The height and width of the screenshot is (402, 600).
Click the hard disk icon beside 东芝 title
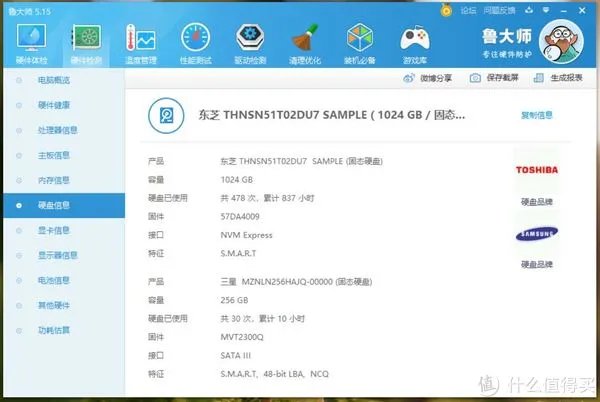[x=166, y=115]
